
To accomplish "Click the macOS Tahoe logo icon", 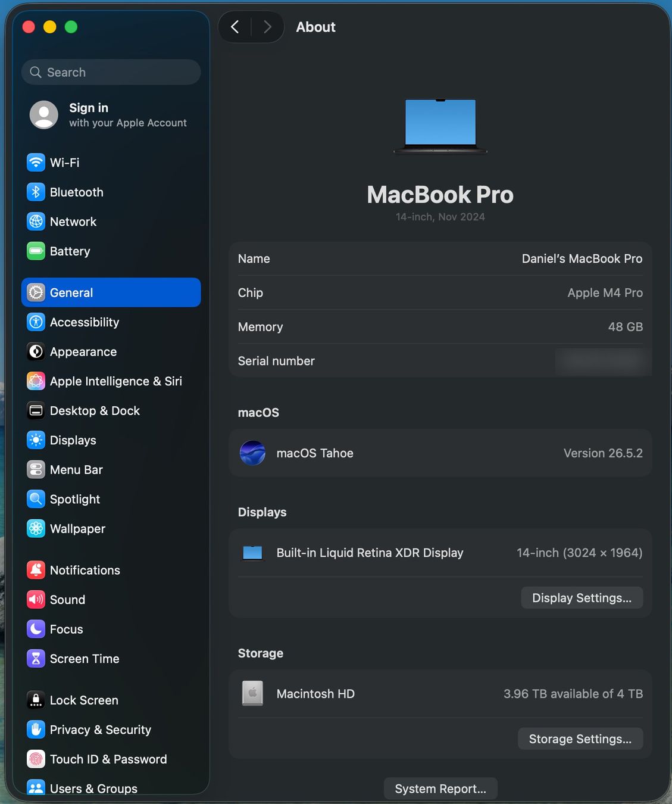I will pyautogui.click(x=252, y=453).
